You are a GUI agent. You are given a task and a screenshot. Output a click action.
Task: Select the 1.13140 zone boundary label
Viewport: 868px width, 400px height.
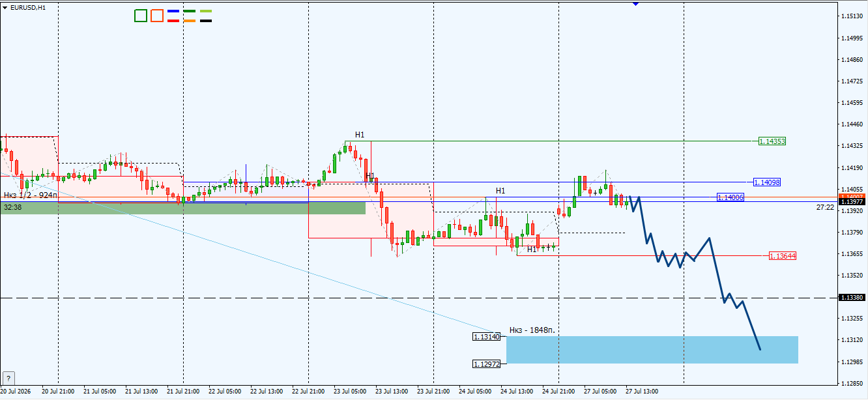click(487, 337)
